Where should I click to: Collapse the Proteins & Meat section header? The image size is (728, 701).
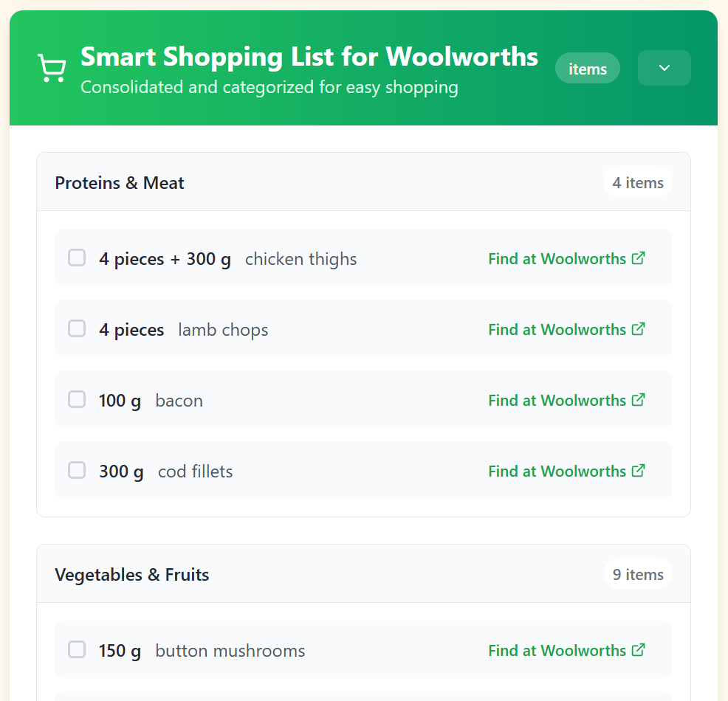click(x=363, y=182)
